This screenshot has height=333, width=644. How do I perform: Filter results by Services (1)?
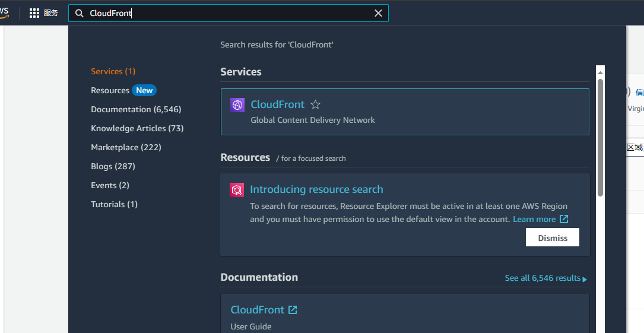113,71
